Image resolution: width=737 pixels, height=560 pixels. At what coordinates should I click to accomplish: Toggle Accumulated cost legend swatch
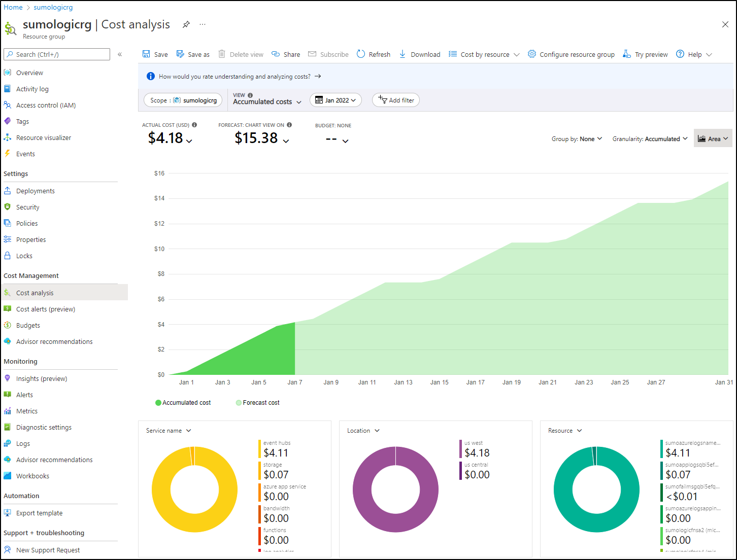pos(158,403)
